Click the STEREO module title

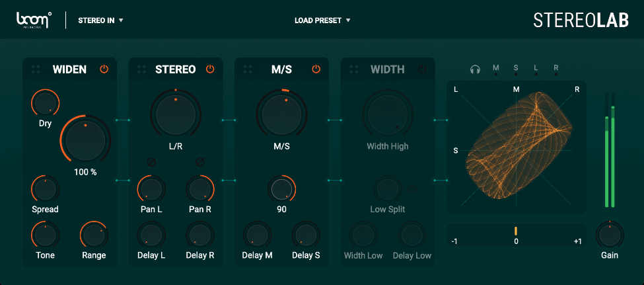(176, 69)
